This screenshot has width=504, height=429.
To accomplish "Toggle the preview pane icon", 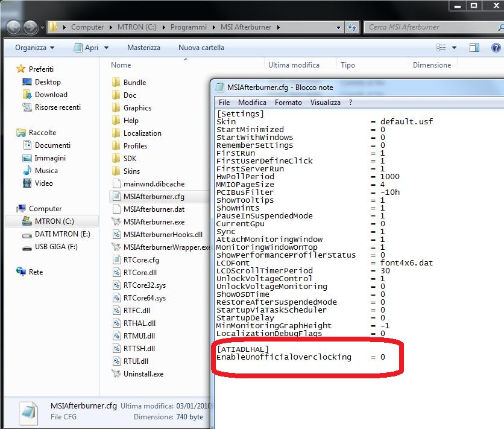I will pyautogui.click(x=474, y=48).
